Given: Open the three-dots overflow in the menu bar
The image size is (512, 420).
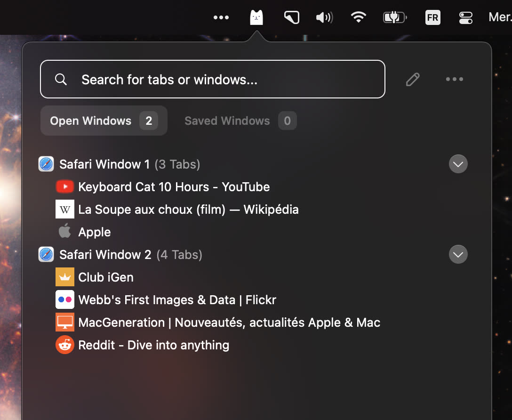Looking at the screenshot, I should coord(221,17).
